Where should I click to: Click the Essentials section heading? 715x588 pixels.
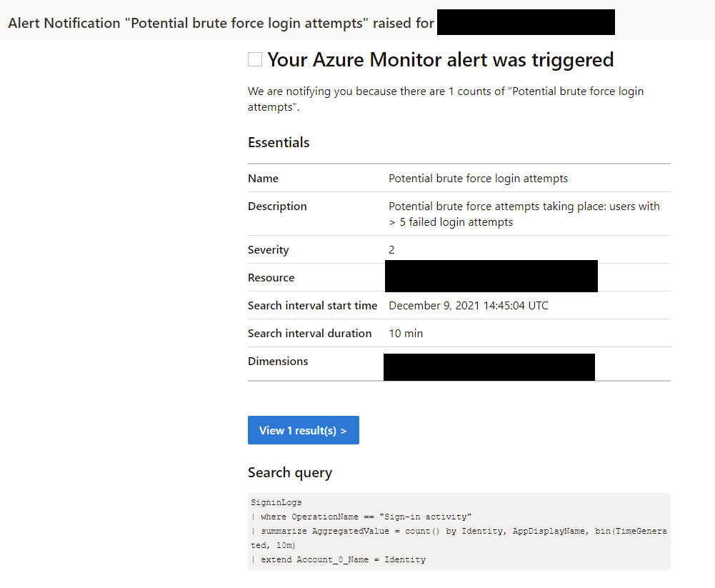pos(279,142)
